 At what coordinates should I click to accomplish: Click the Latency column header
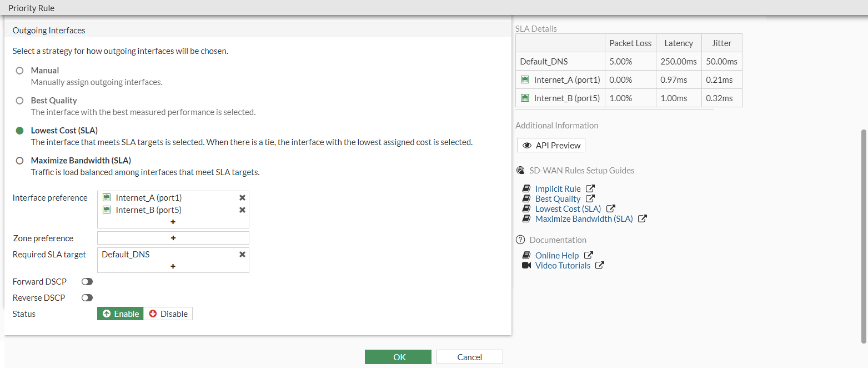(679, 43)
